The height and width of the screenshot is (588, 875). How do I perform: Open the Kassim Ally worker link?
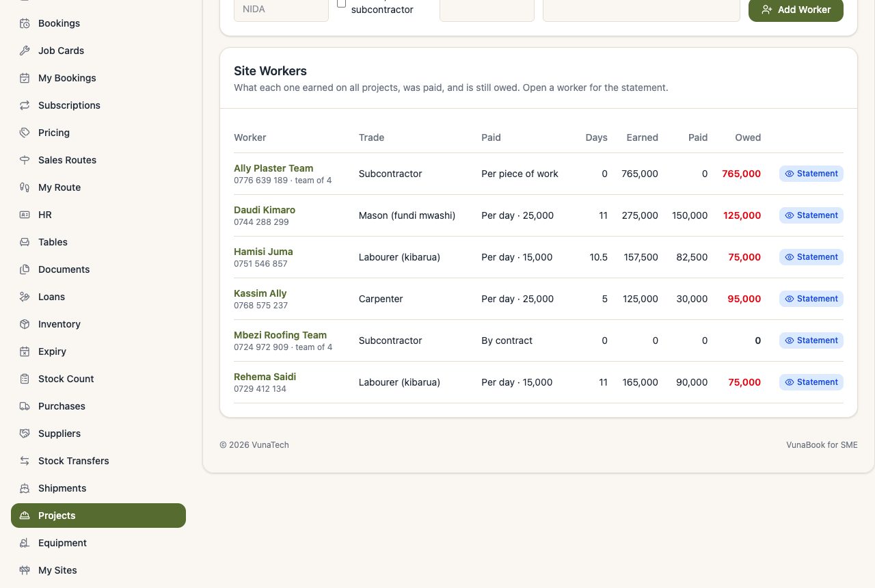260,293
